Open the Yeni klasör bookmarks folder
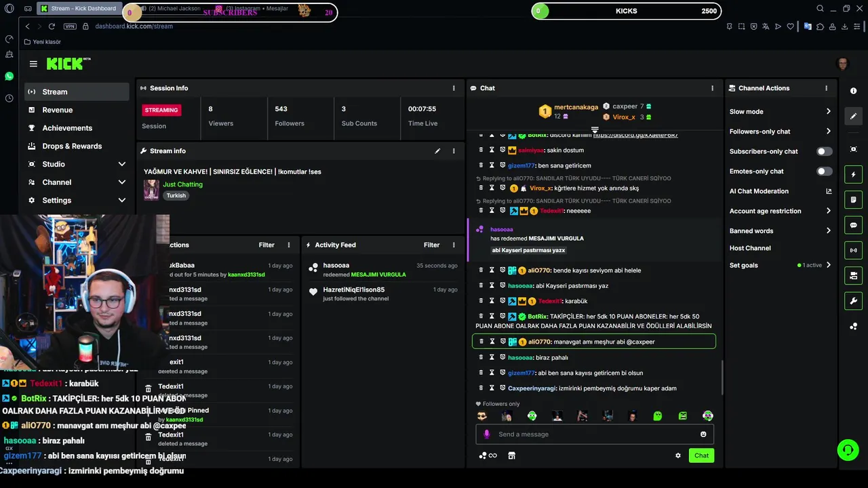The width and height of the screenshot is (868, 488). (42, 42)
